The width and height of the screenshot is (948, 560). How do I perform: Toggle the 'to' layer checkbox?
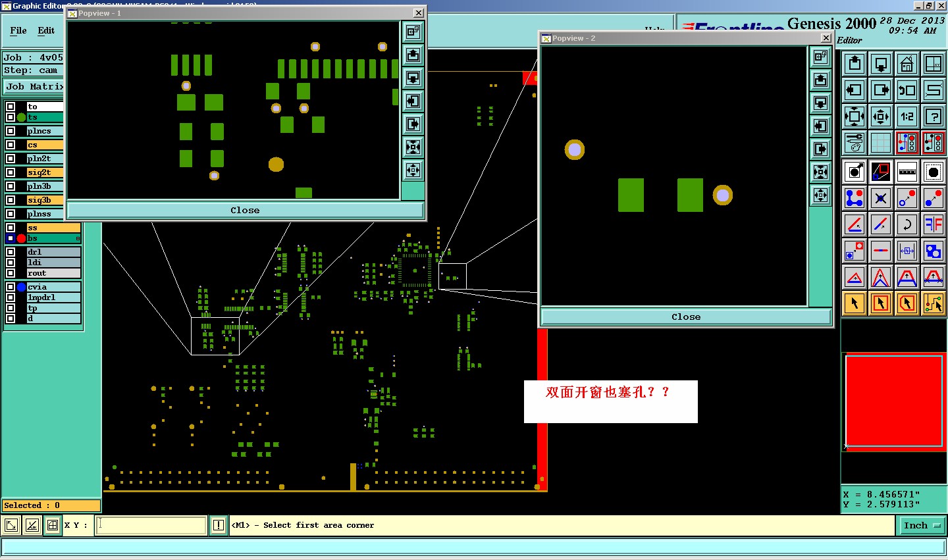pyautogui.click(x=11, y=107)
